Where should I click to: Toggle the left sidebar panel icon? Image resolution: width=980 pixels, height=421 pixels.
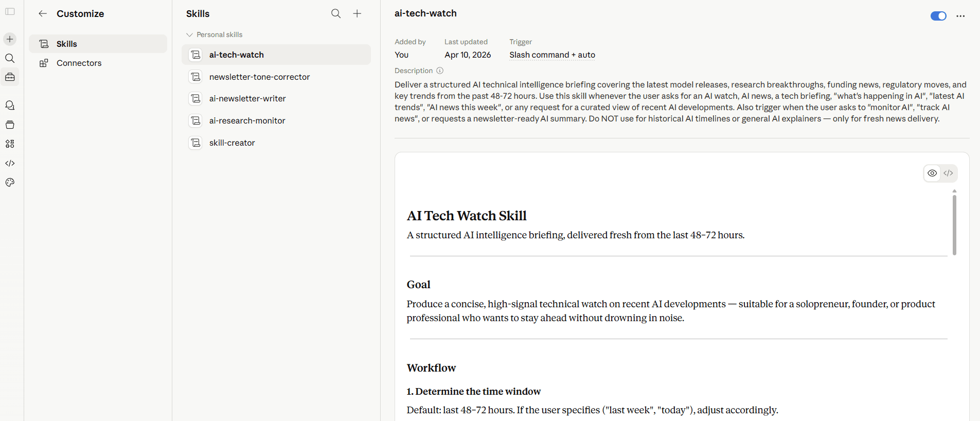pos(10,11)
